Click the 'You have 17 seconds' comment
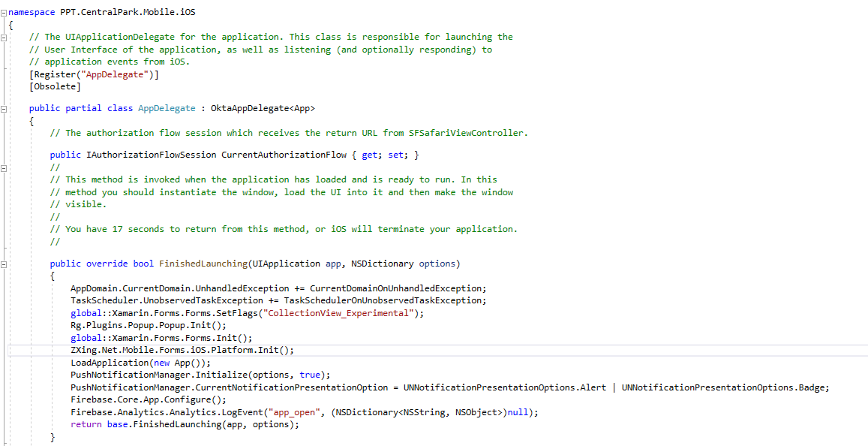The image size is (868, 446). click(x=284, y=229)
